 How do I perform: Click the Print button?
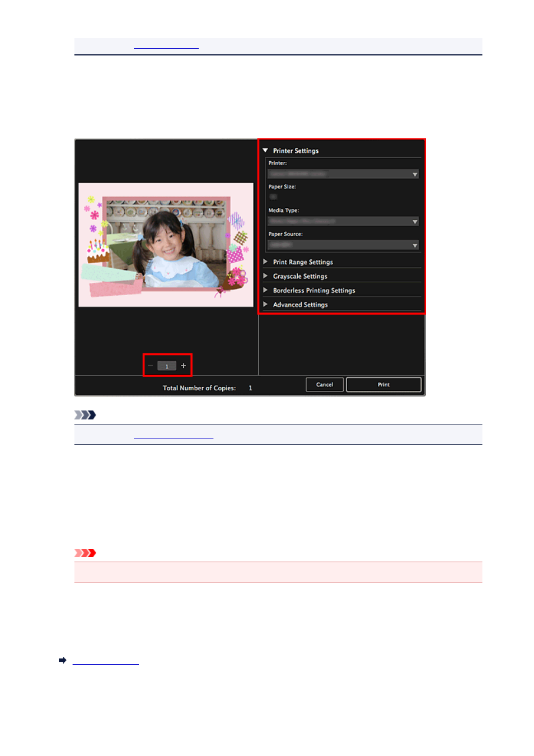[x=383, y=385]
